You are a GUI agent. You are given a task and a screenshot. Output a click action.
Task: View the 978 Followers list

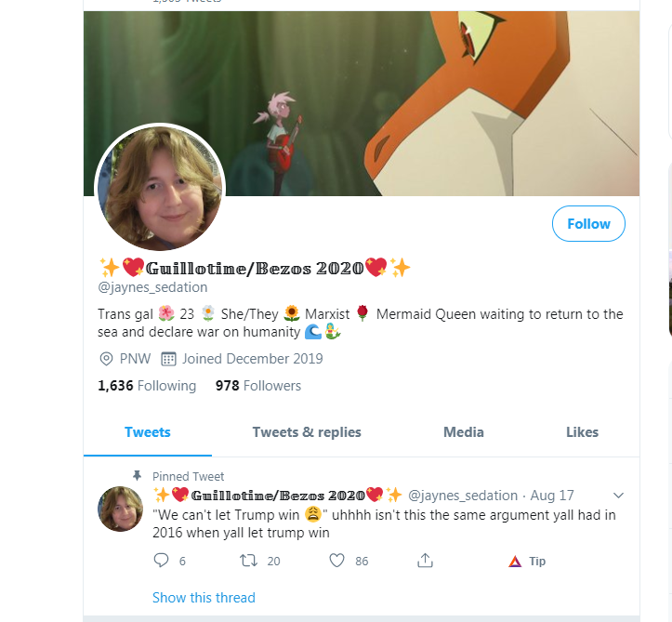(x=258, y=386)
